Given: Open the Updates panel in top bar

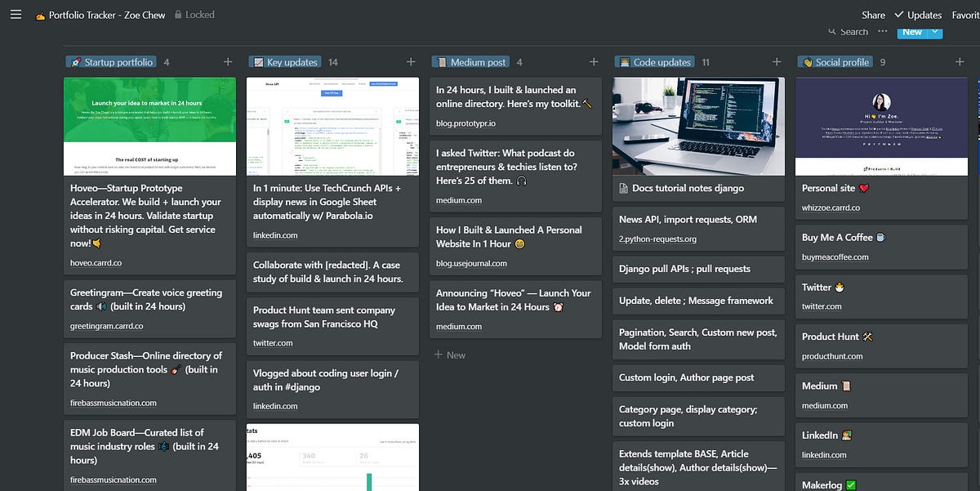Looking at the screenshot, I should [x=918, y=15].
